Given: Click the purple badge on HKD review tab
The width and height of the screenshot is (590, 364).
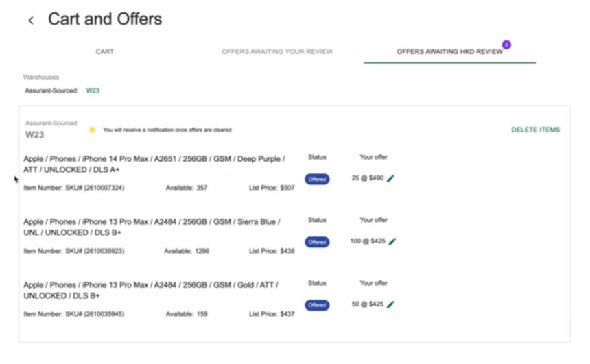Looking at the screenshot, I should click(x=506, y=45).
